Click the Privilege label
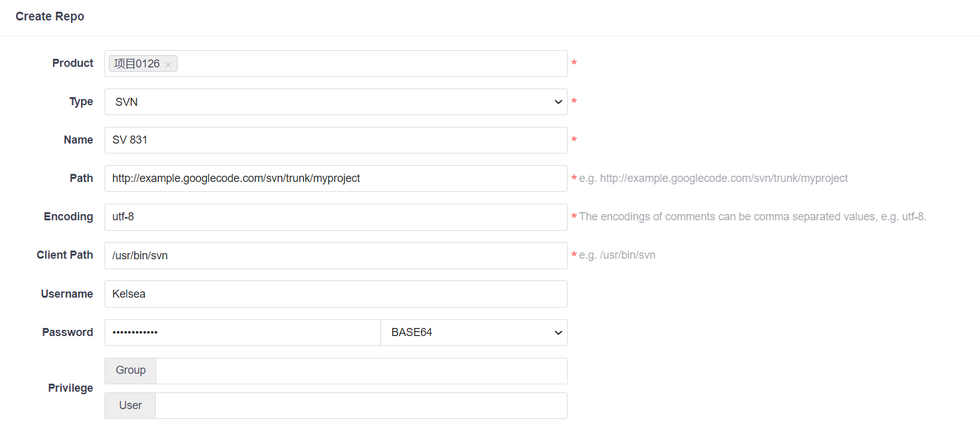This screenshot has height=427, width=980. 70,388
